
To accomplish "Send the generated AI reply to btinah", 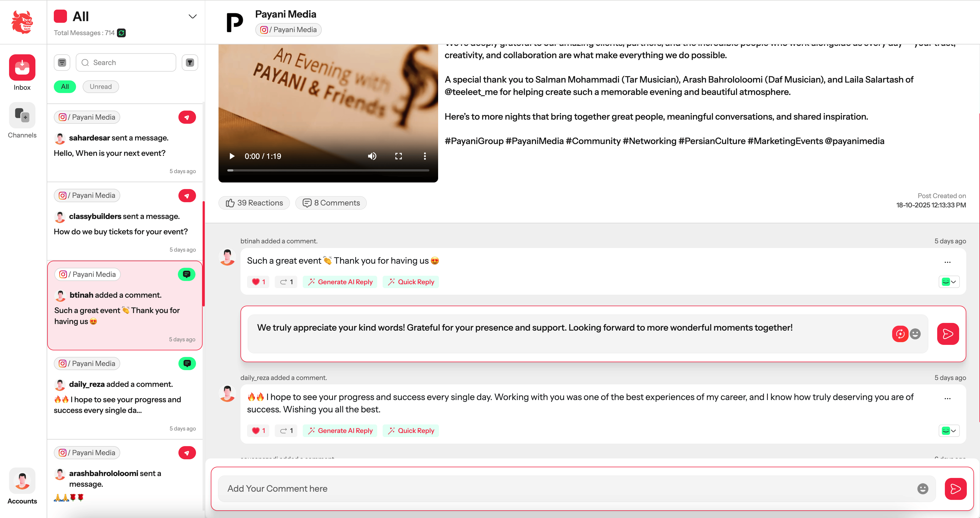I will [948, 334].
